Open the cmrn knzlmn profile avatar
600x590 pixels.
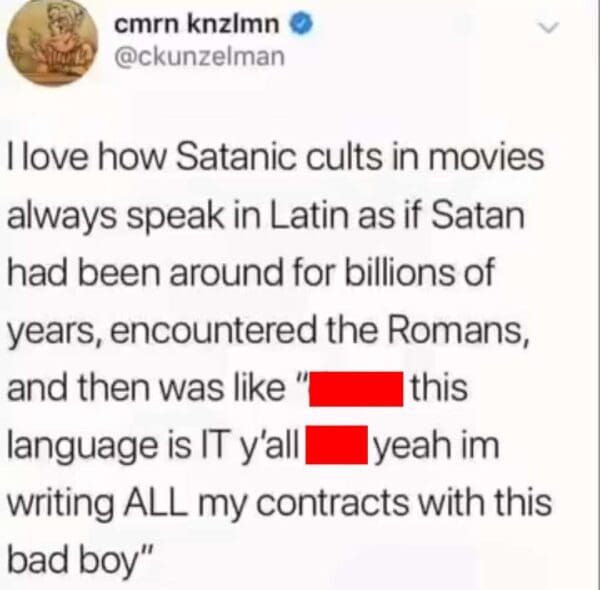(53, 41)
